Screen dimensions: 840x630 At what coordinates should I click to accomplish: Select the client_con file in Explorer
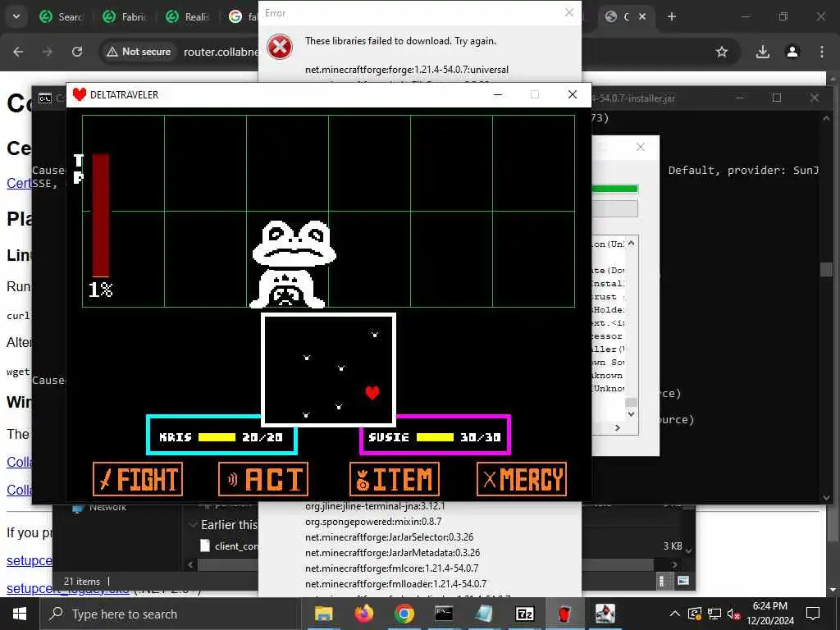coord(230,546)
